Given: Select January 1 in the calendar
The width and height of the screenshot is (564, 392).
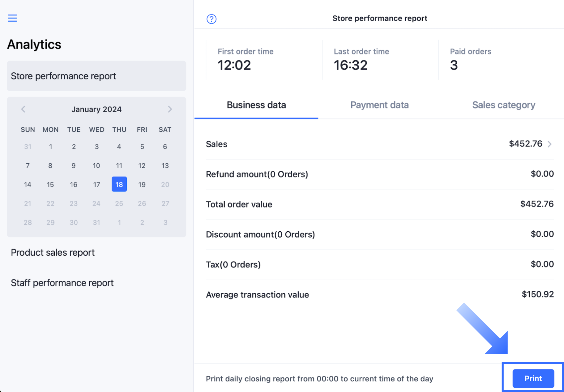Looking at the screenshot, I should click(50, 147).
